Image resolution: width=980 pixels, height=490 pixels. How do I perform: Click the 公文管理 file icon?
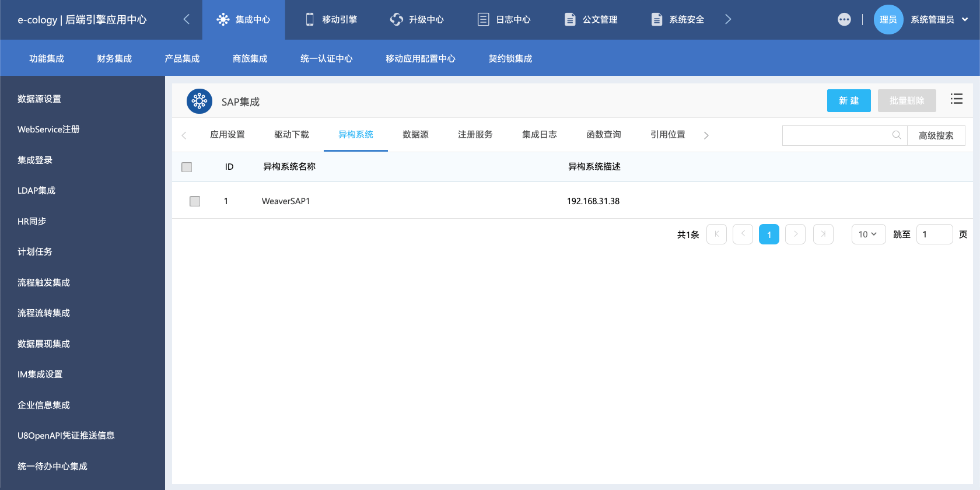point(570,19)
